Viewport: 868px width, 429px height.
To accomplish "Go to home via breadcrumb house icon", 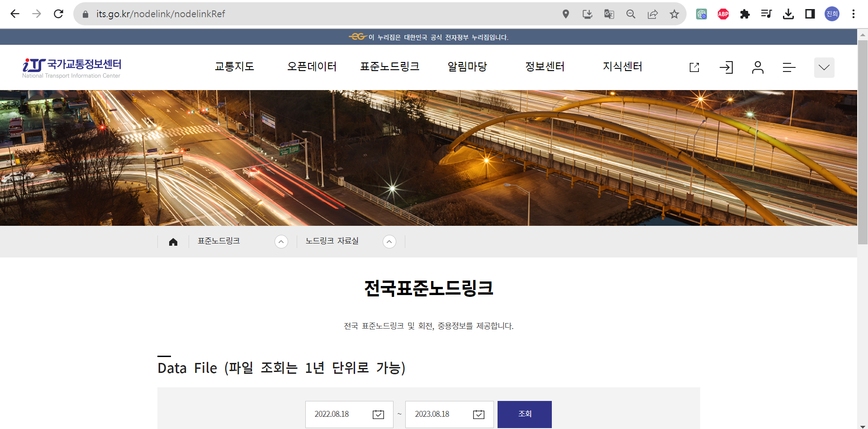I will point(173,242).
